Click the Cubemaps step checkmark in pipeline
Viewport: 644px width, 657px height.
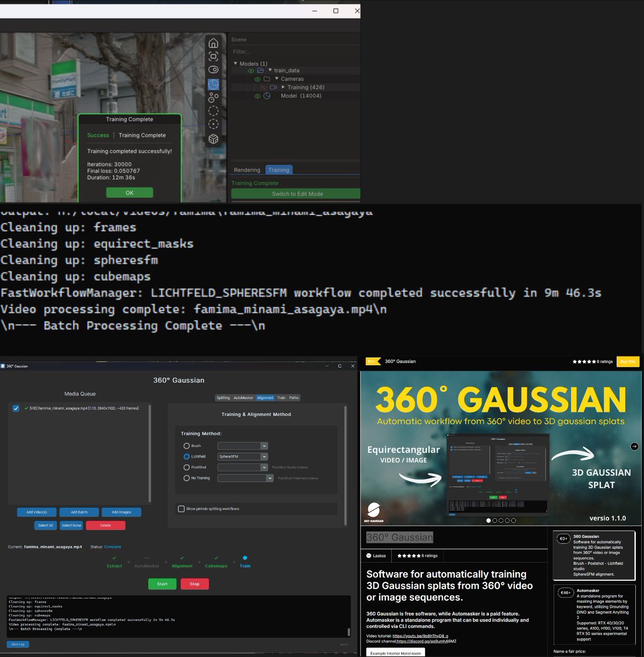coord(216,558)
